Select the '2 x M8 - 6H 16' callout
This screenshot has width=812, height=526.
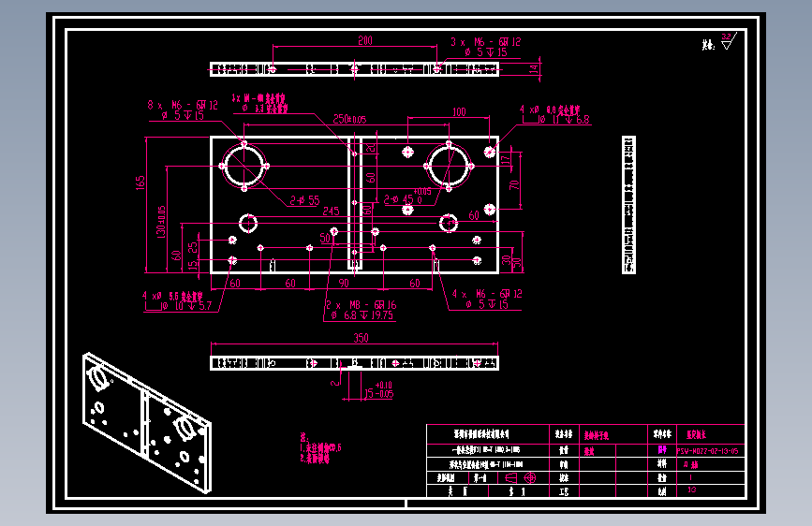pos(361,305)
